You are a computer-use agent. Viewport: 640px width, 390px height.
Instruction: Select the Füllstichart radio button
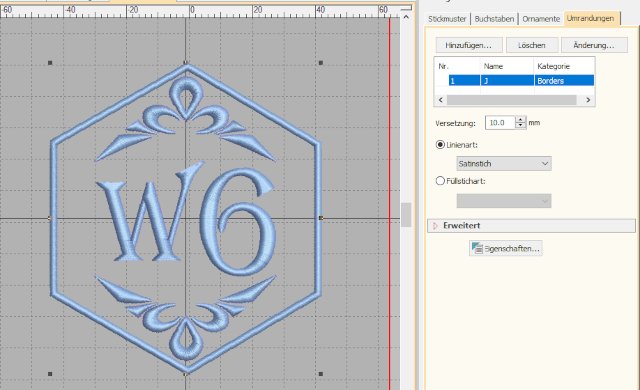(440, 181)
